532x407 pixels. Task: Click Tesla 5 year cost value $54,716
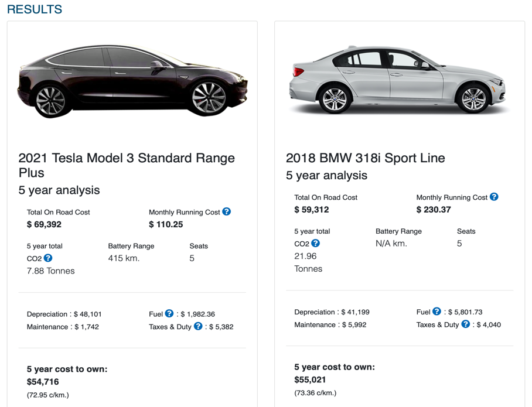pos(43,382)
